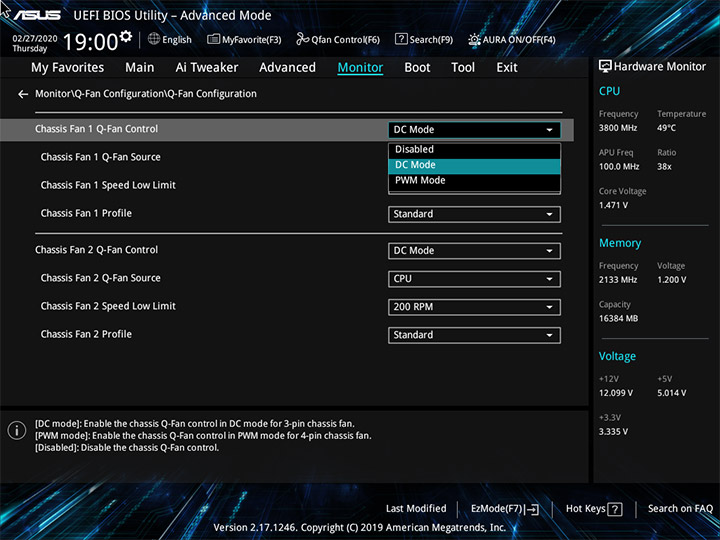
Task: Go to the Advanced tab
Action: [x=287, y=68]
